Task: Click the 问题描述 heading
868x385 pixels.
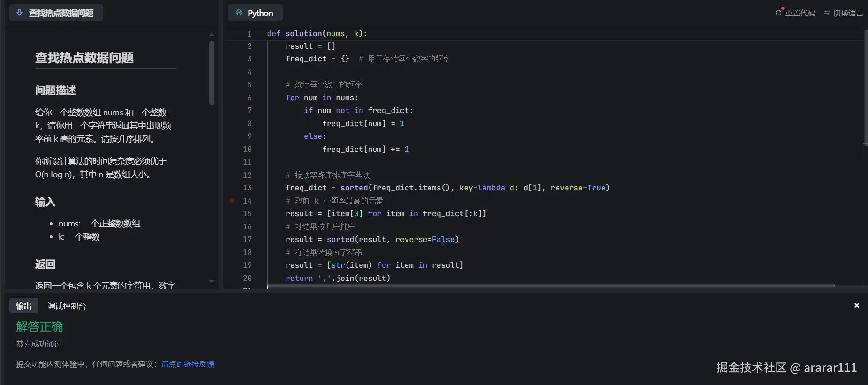Action: point(55,91)
